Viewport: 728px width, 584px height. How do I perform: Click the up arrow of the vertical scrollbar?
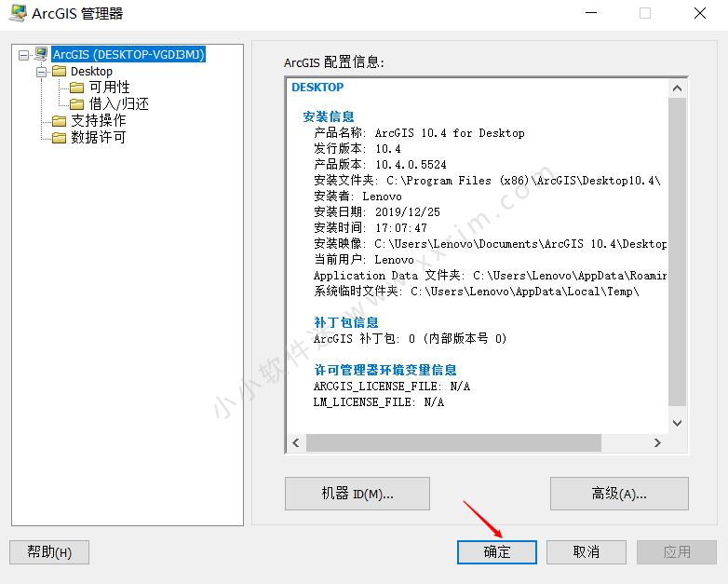[x=678, y=88]
